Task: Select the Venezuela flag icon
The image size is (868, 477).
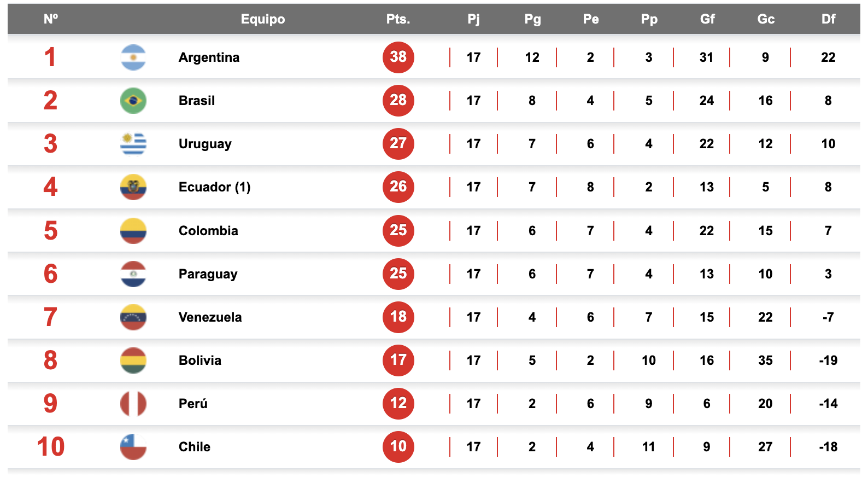Action: [133, 317]
